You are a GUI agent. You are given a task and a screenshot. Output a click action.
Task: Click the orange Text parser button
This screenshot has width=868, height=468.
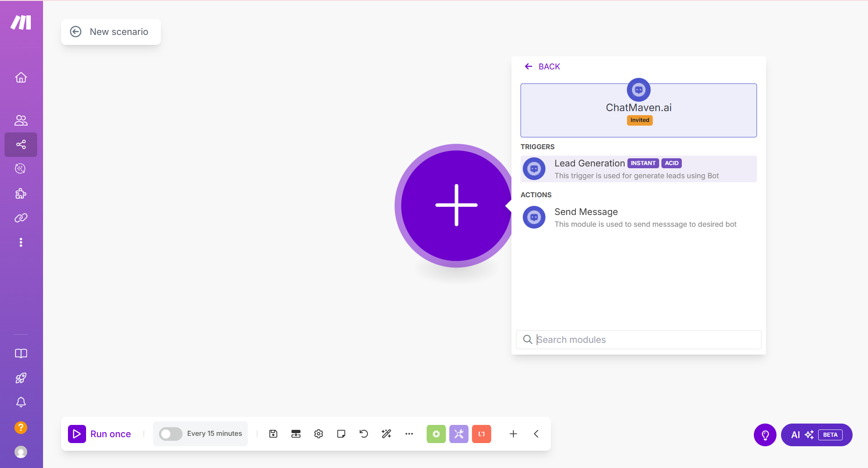481,434
